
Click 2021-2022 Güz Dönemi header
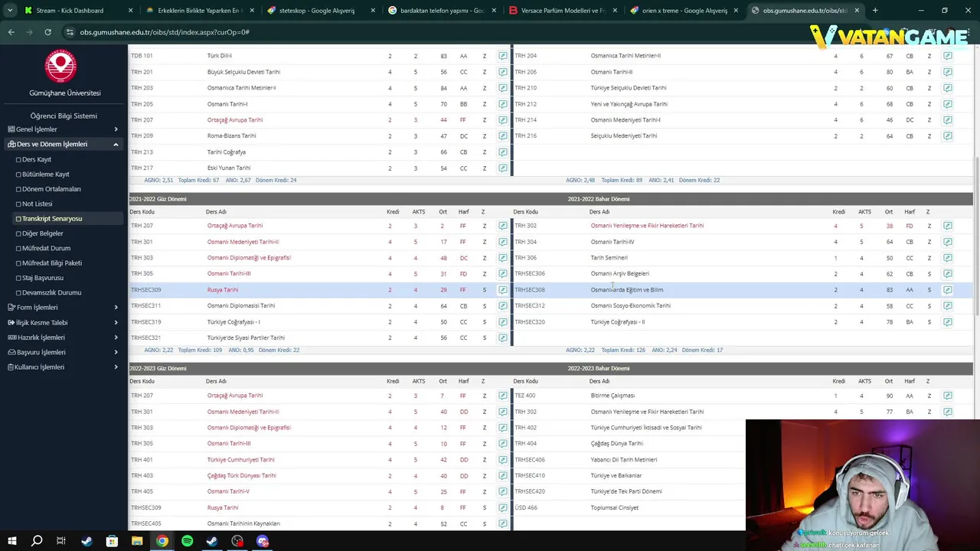[158, 199]
